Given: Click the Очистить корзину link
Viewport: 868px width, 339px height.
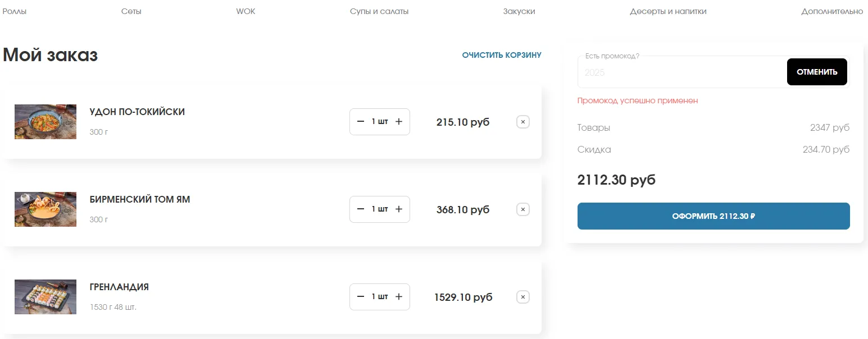Looking at the screenshot, I should 502,55.
